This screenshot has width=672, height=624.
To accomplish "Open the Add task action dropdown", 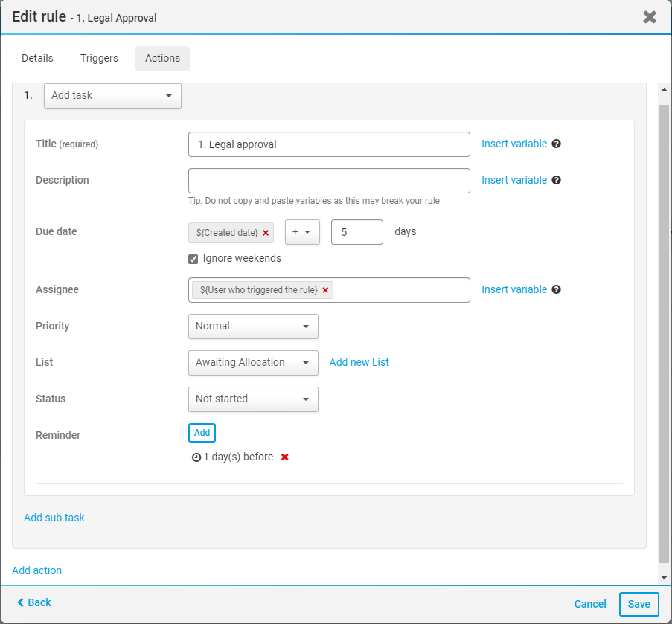I will tap(112, 96).
